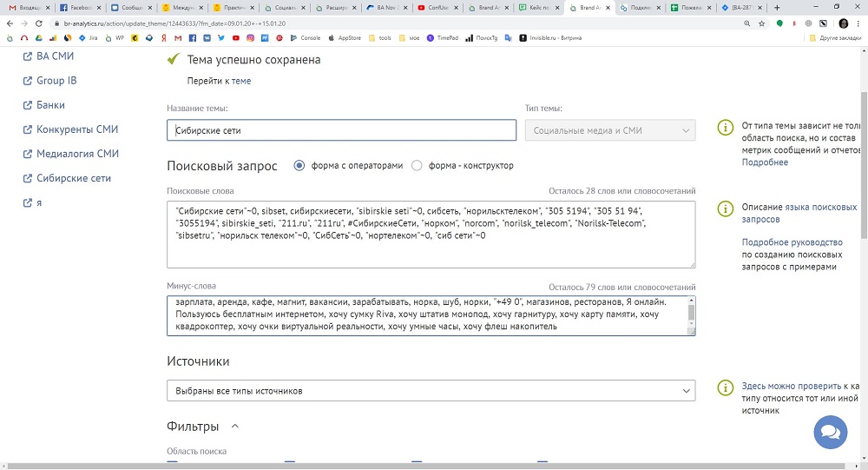Open 'Выбраны все типы источников' dropdown
868x470 pixels.
(x=431, y=391)
